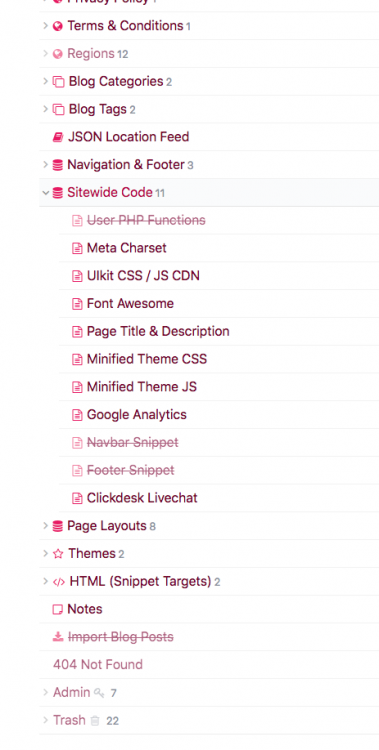Click copy-pages icon beside Blog Tags
Viewport: 379px width, 750px height.
click(58, 110)
